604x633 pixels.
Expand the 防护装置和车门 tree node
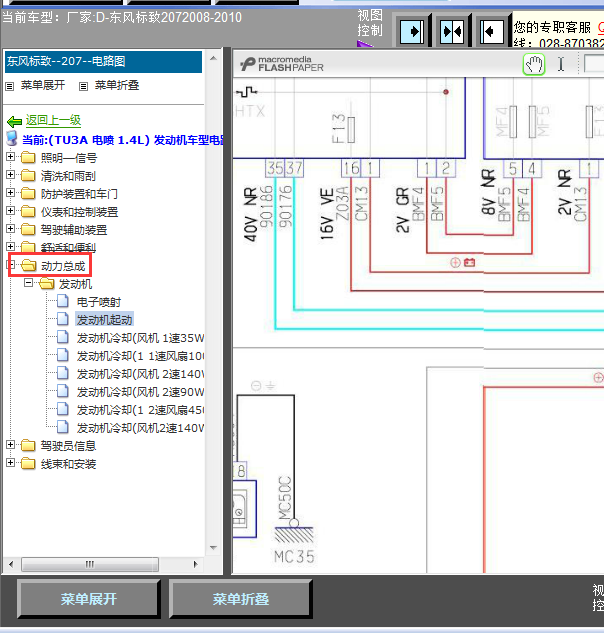(10, 193)
